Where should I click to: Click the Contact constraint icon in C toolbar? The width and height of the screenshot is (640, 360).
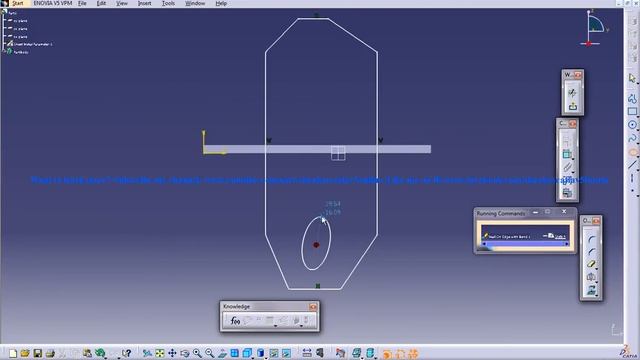point(567,167)
